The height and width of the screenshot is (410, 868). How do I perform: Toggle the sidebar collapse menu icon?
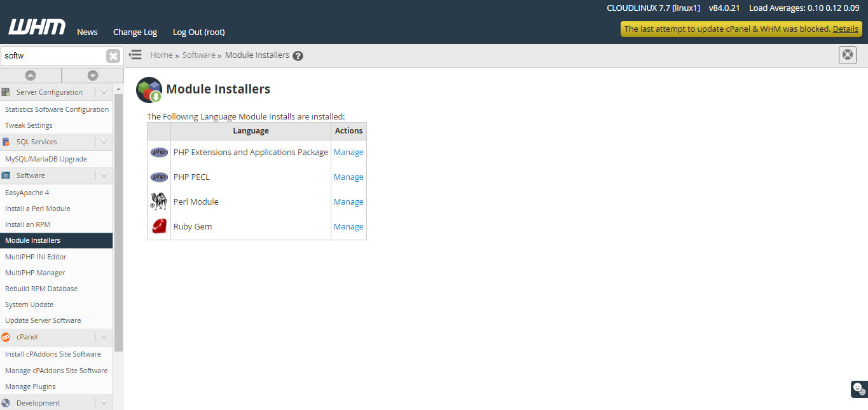click(x=135, y=55)
